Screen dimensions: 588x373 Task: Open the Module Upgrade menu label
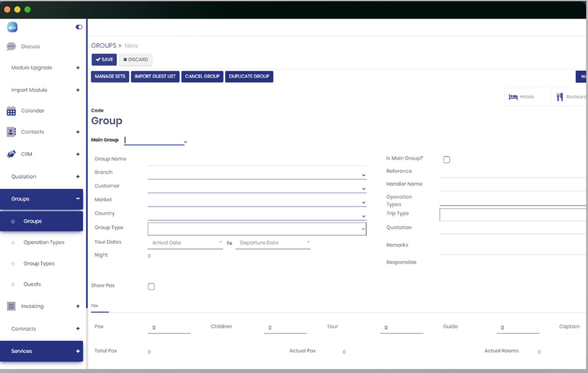(31, 68)
